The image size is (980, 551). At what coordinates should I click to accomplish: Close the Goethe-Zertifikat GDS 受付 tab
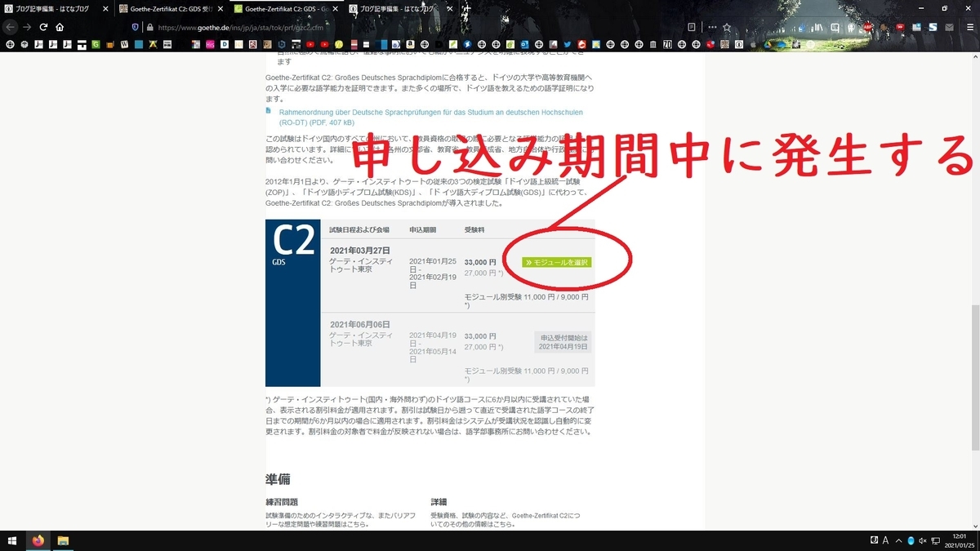pos(220,9)
